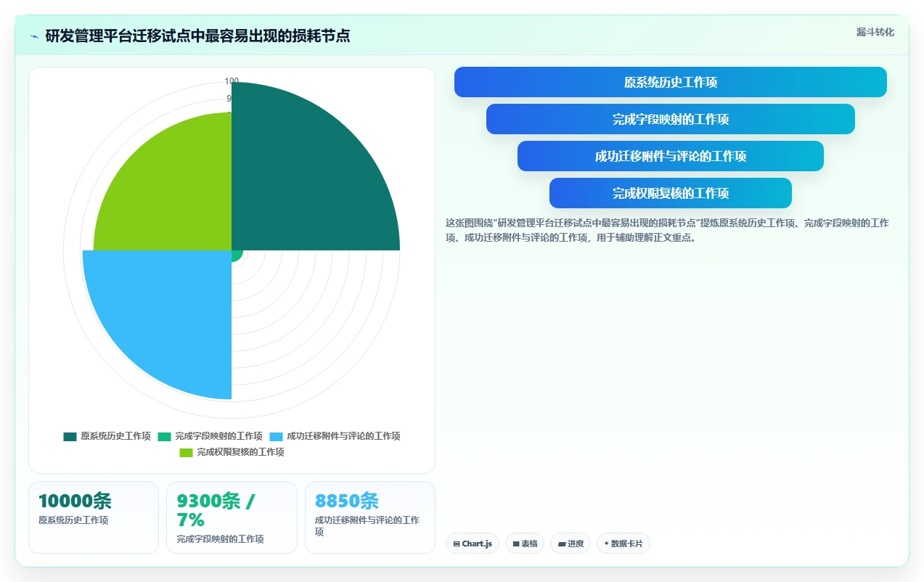
Task: Click the 表格 tag label
Action: 529,544
